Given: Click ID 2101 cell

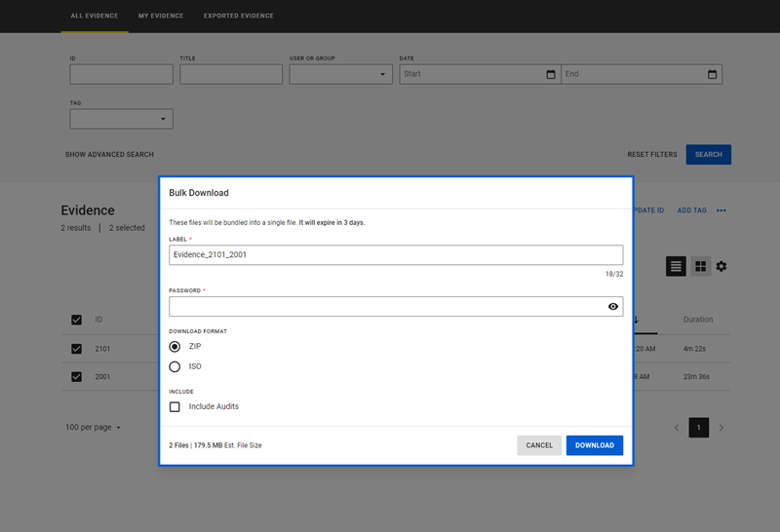Looking at the screenshot, I should [x=102, y=349].
